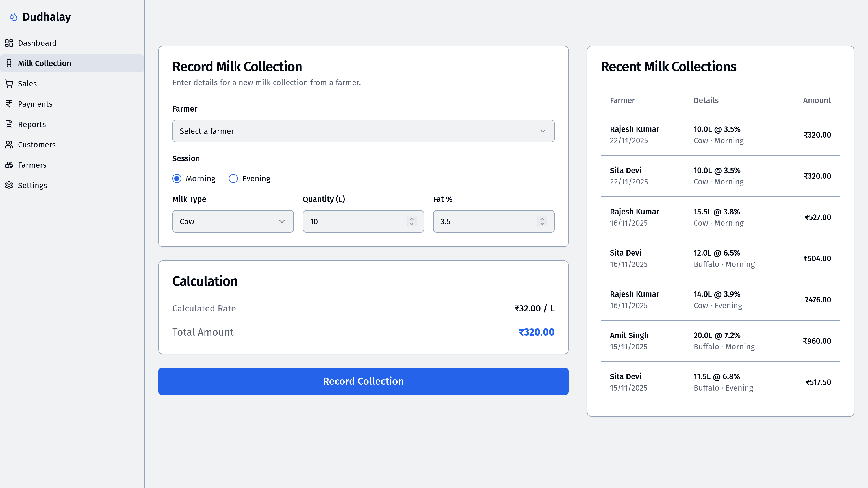Click the Dudhalay droplet logo icon

[14, 17]
